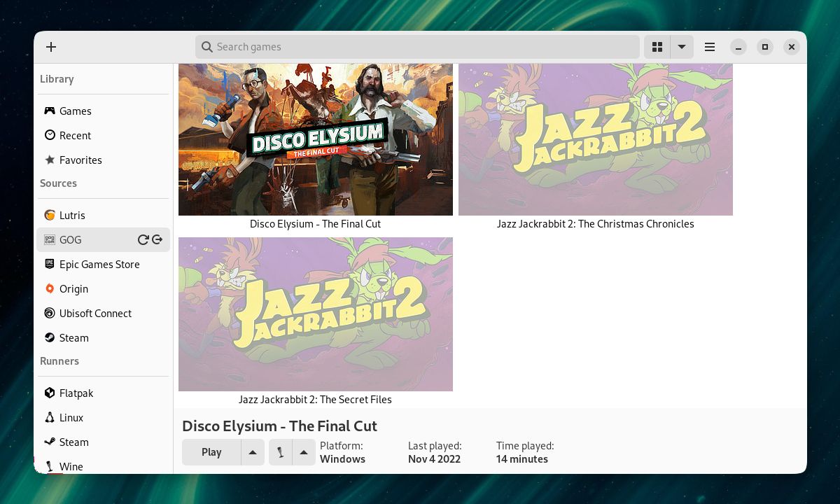Select Jazz Jackrabbit 2 Christmas Chronicles cover
Image resolution: width=840 pixels, height=504 pixels.
[595, 140]
